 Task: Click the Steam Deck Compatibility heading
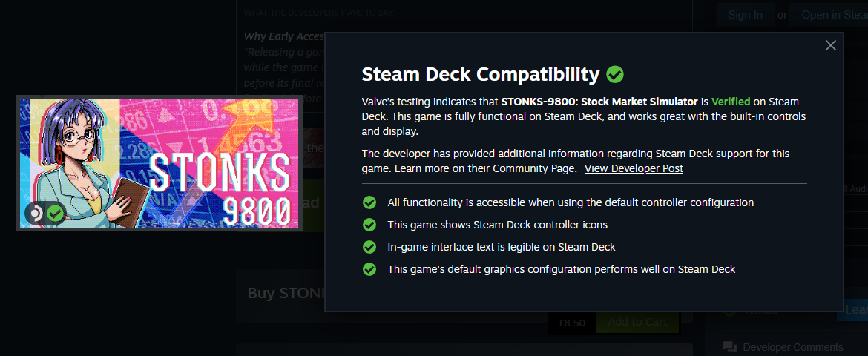[x=481, y=74]
